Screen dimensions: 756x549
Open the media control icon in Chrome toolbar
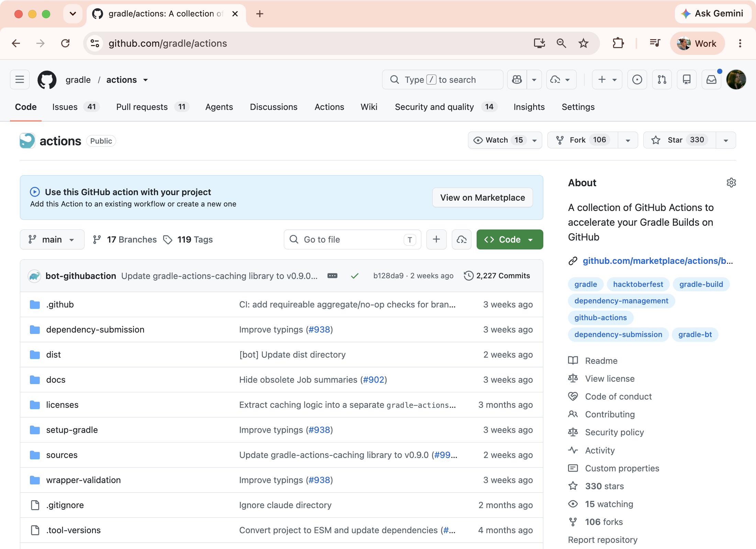coord(655,43)
